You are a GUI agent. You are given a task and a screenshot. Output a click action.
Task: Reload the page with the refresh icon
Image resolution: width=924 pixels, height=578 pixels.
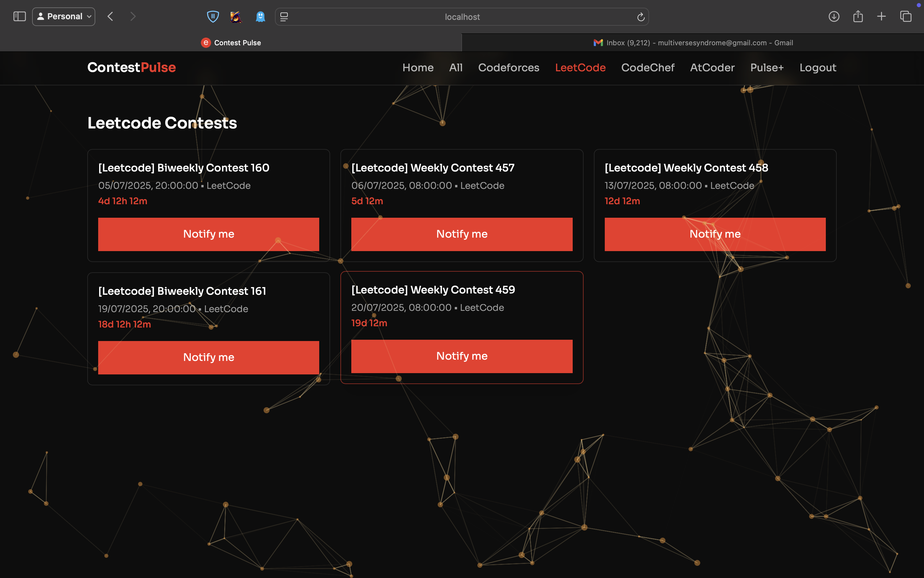(641, 17)
